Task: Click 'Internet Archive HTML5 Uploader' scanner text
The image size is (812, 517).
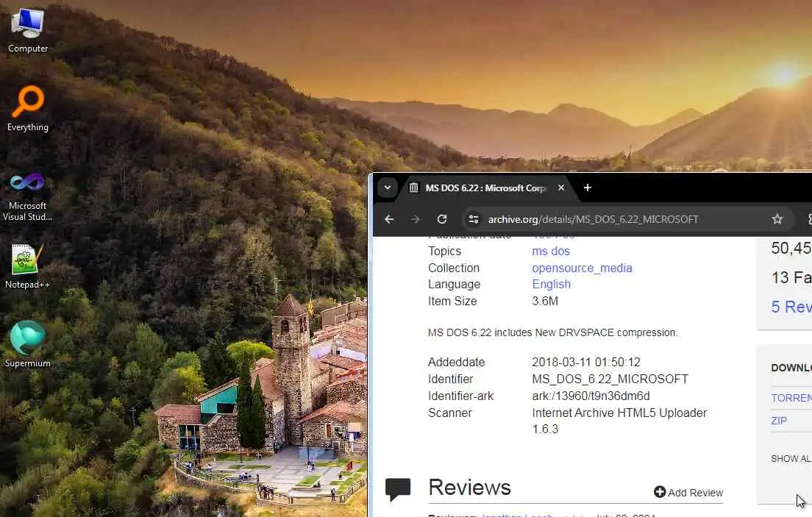Action: click(619, 413)
